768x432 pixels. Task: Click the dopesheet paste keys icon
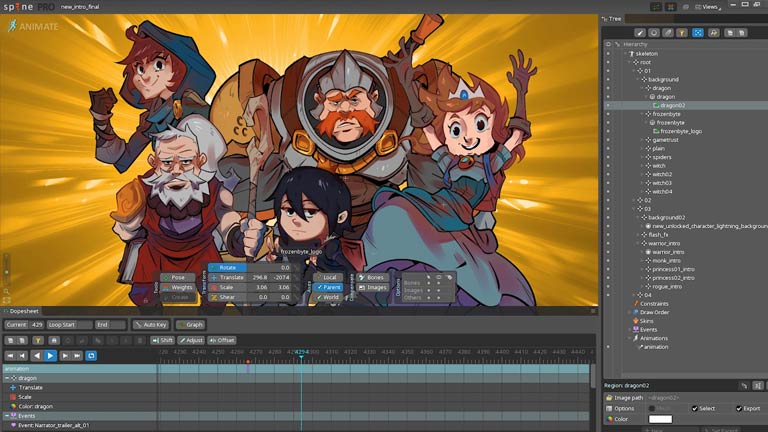22,340
